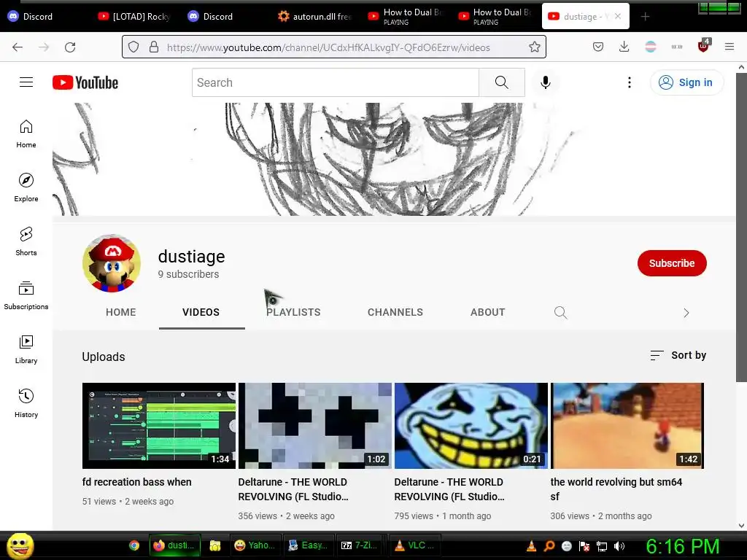Open the channel ABOUT tab

coord(488,312)
